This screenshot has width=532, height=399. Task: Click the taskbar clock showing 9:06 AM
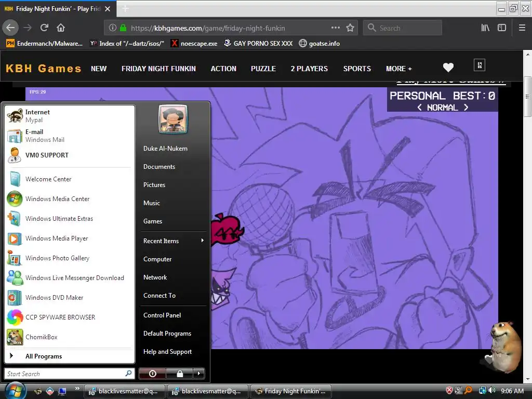click(512, 391)
